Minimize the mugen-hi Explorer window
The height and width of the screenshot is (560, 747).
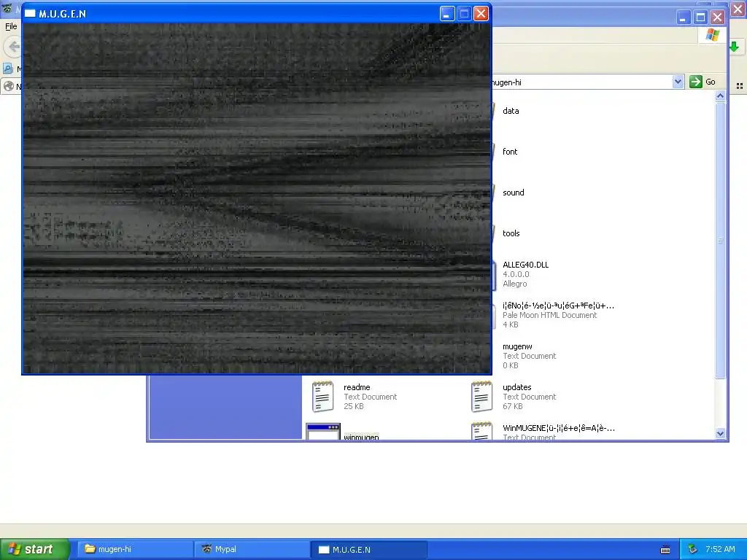683,17
